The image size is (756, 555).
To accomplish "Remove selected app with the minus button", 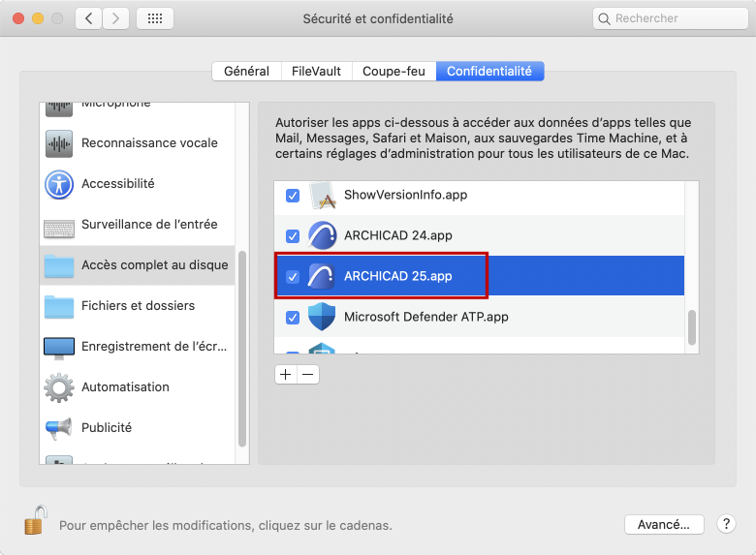I will pos(308,374).
